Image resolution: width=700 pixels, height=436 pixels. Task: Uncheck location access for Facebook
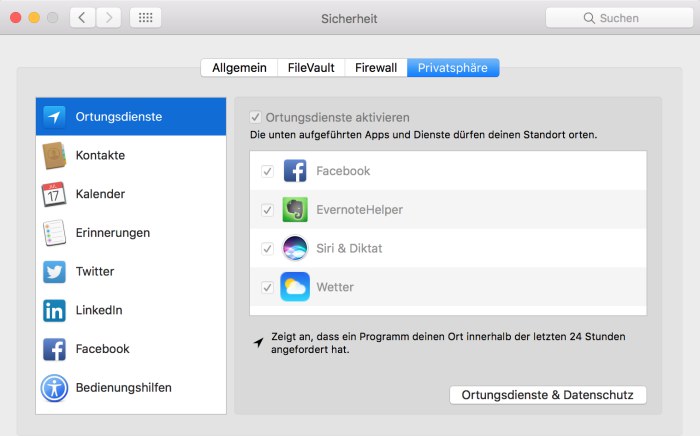pos(267,171)
